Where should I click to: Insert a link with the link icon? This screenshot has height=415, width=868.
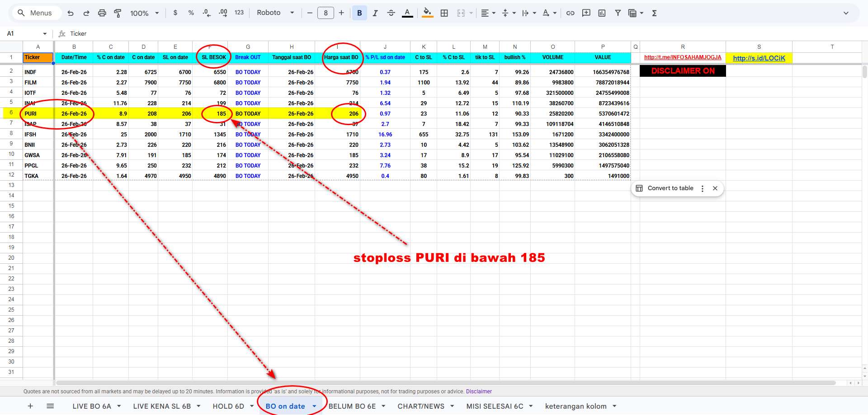coord(570,13)
